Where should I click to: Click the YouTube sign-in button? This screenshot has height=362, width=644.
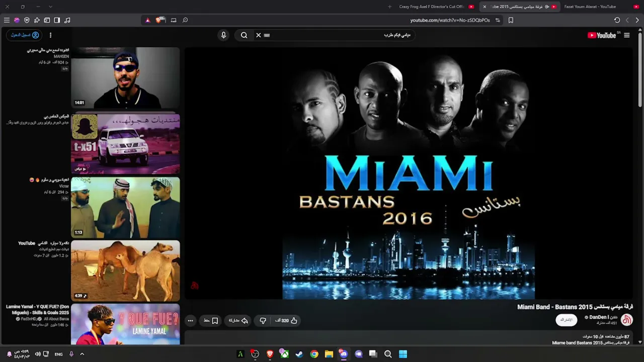25,35
